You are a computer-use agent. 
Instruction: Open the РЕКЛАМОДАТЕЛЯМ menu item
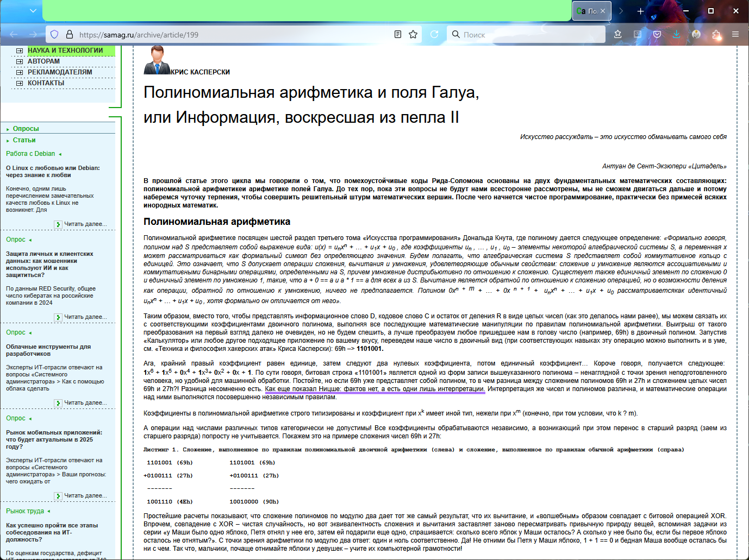coord(60,72)
